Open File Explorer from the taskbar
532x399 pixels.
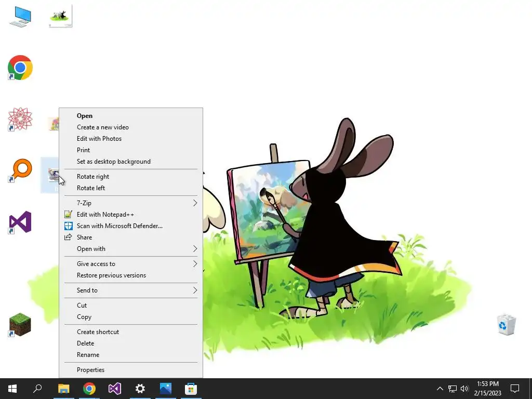(x=63, y=389)
